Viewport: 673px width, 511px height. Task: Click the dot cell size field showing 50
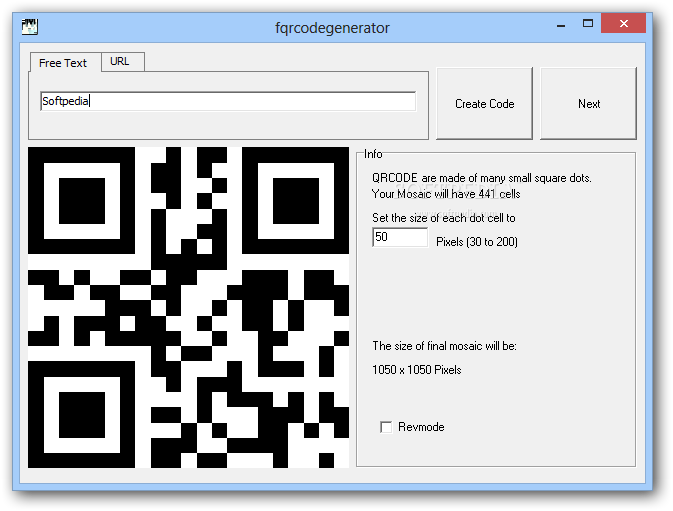tap(400, 237)
